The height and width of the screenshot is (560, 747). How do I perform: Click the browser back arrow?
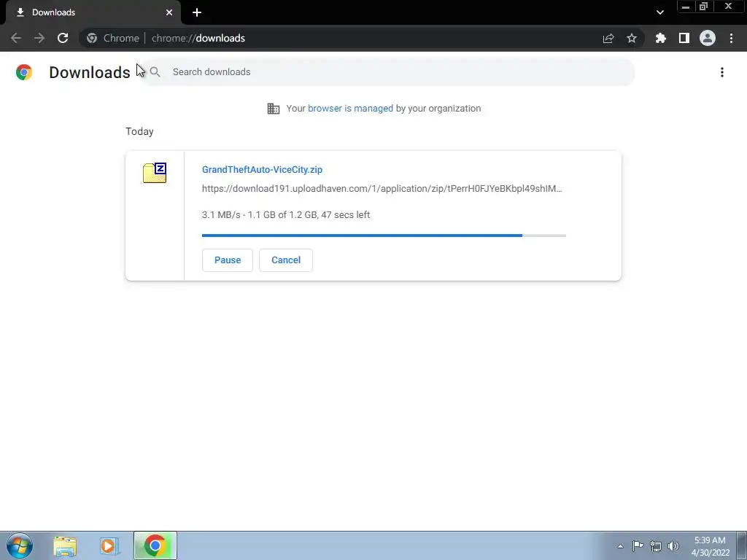pos(16,38)
